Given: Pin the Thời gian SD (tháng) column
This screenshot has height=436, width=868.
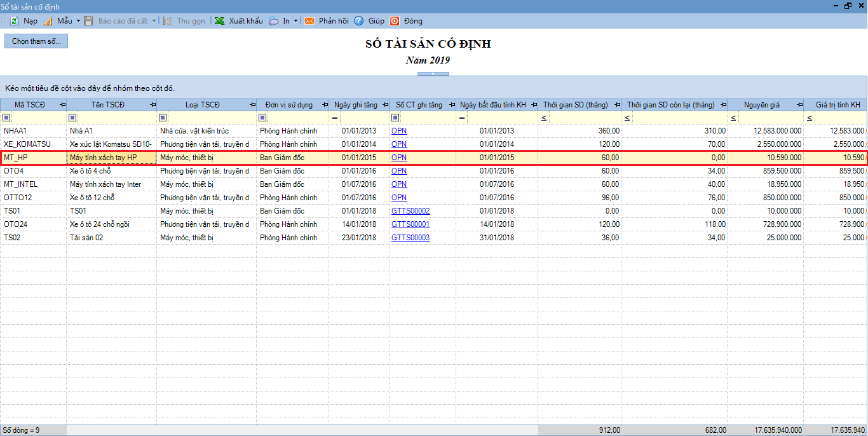Looking at the screenshot, I should (x=616, y=105).
